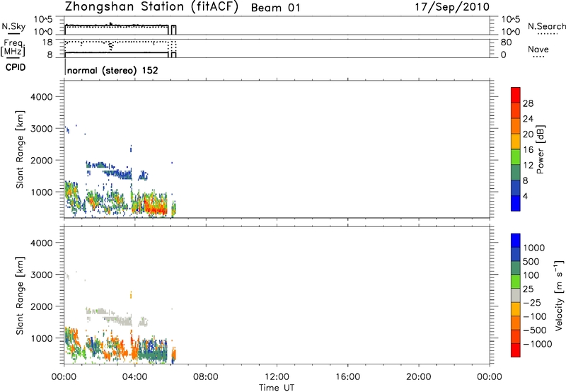Click the Freq. [MHz] axis label
This screenshot has height=392, width=566.
13,47
